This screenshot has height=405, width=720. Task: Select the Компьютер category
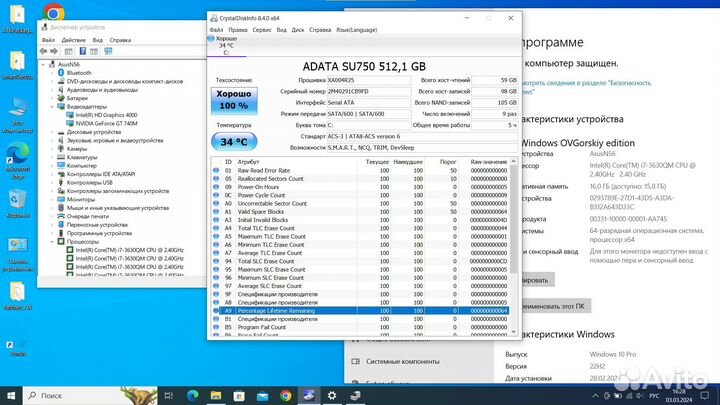82,166
